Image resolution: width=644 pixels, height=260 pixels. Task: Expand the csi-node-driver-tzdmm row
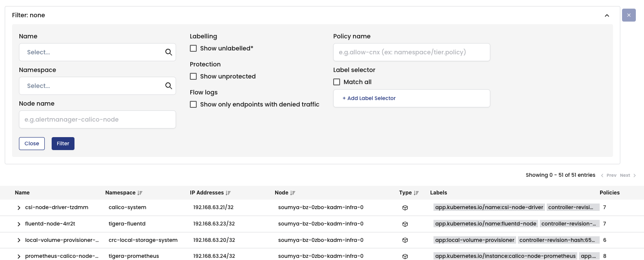click(x=19, y=207)
